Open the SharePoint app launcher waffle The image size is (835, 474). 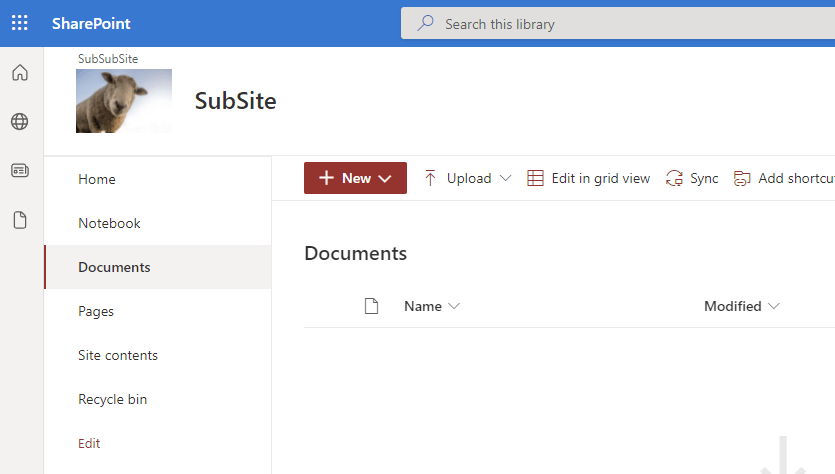20,23
